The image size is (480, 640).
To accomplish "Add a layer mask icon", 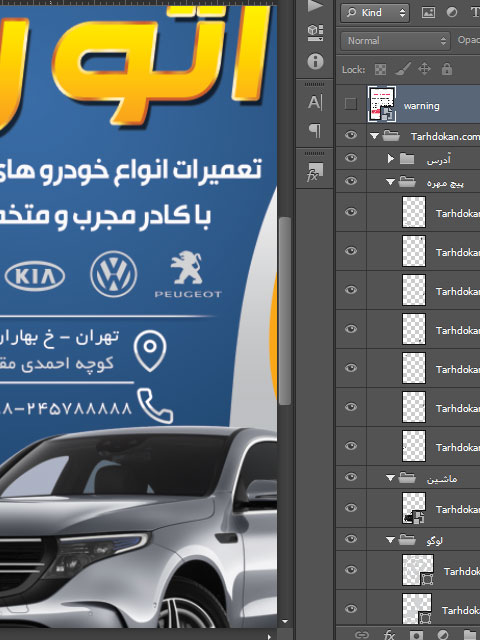I will coord(416,635).
